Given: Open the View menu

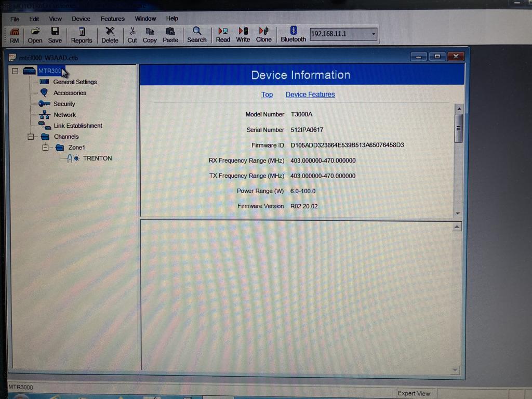Looking at the screenshot, I should coord(55,19).
